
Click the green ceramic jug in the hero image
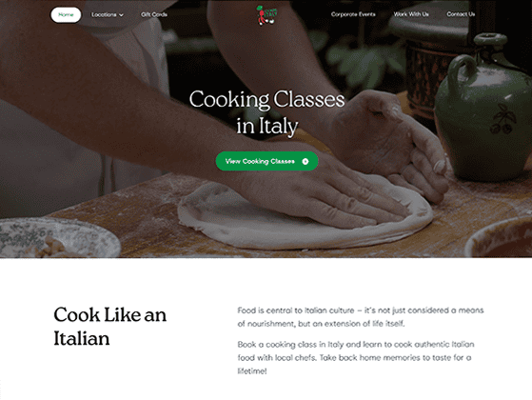[482, 109]
